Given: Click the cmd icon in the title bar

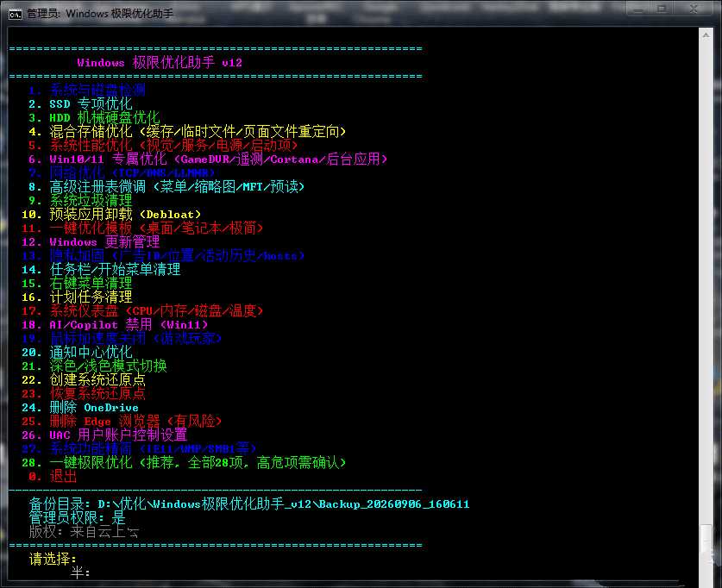Looking at the screenshot, I should click(x=15, y=15).
